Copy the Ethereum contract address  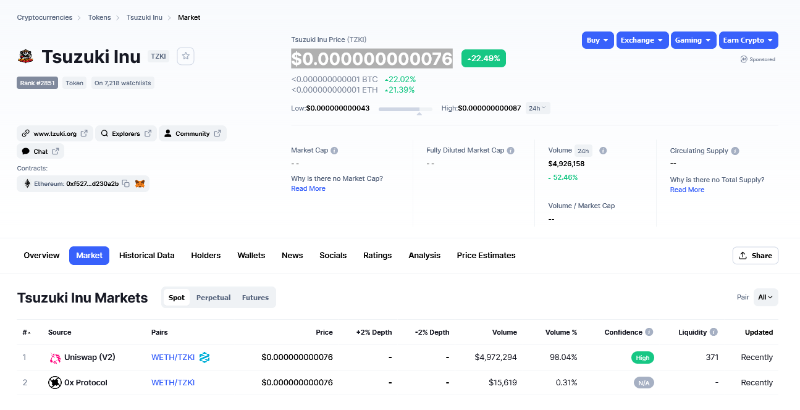click(126, 184)
